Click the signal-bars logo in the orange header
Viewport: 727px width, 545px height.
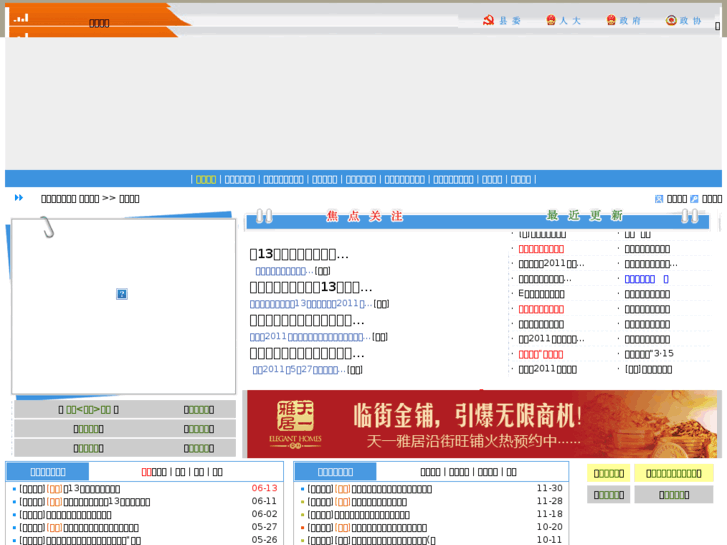point(21,18)
